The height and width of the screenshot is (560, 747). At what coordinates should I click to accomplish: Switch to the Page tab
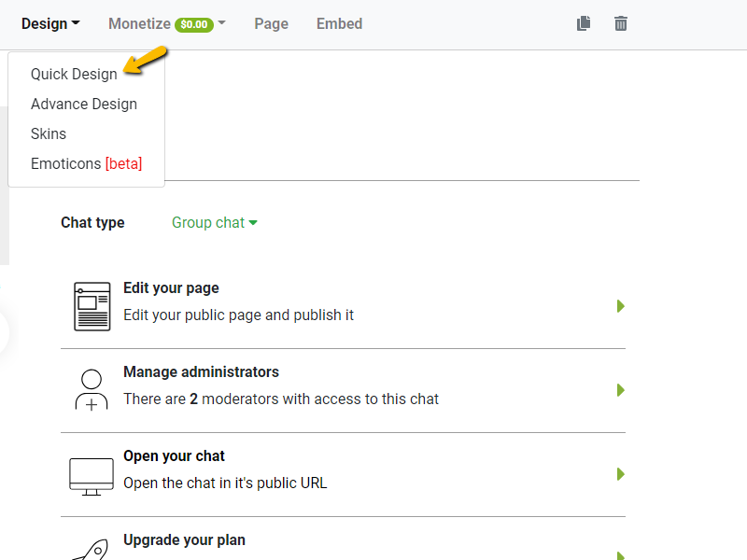click(x=271, y=24)
